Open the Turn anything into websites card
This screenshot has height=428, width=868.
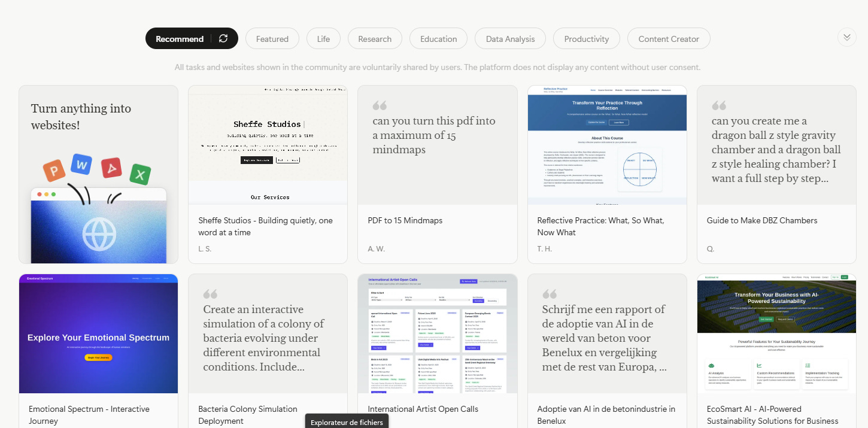pos(98,174)
